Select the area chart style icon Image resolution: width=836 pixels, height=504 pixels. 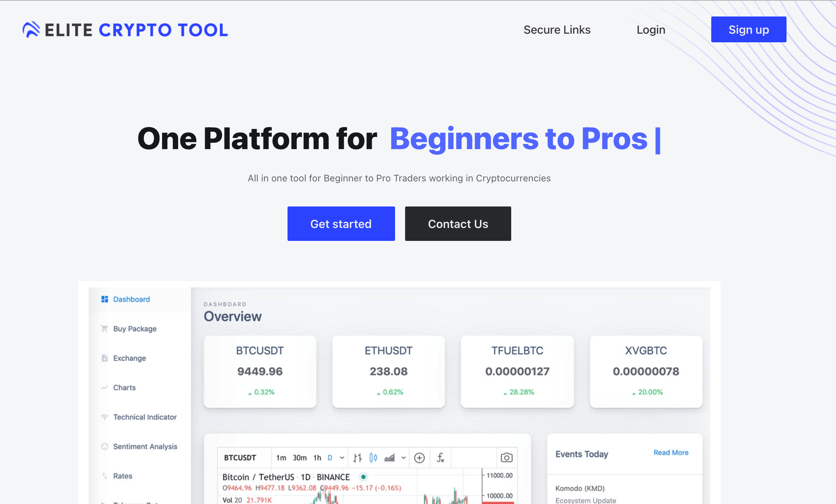389,458
